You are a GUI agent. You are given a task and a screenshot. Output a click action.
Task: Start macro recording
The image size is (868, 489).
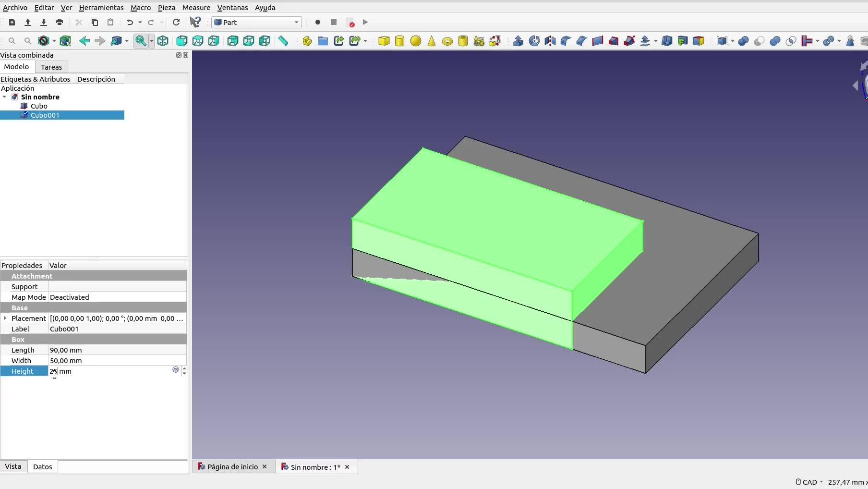(317, 22)
